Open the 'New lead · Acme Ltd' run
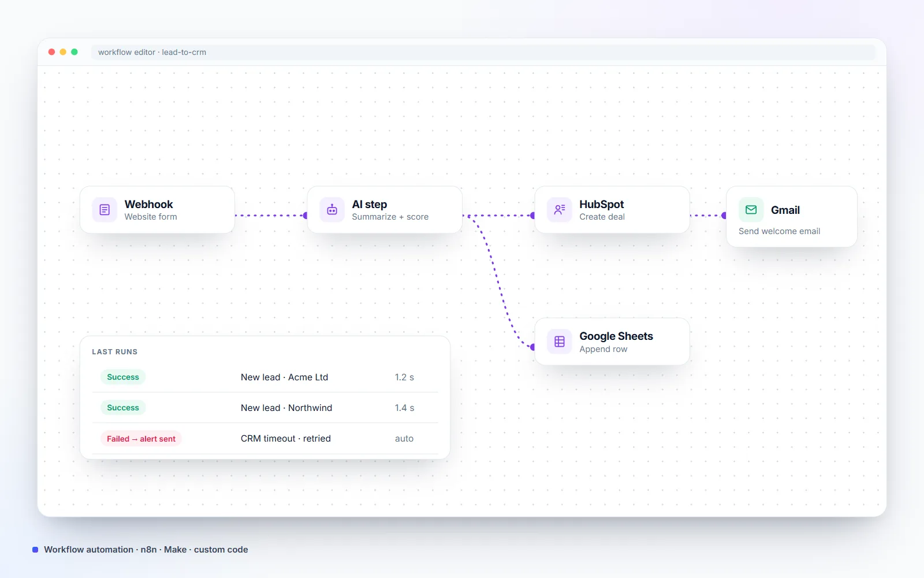The image size is (924, 578). 284,377
